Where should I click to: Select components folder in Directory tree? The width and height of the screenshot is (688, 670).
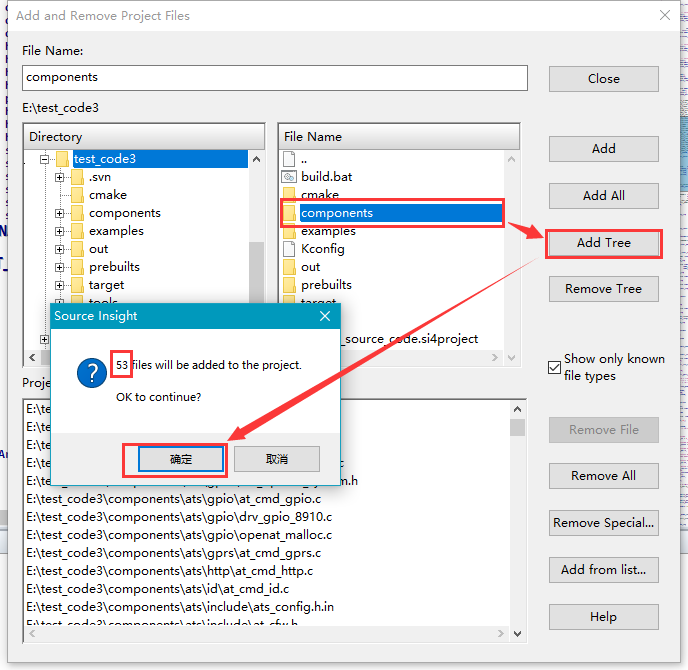(x=125, y=213)
